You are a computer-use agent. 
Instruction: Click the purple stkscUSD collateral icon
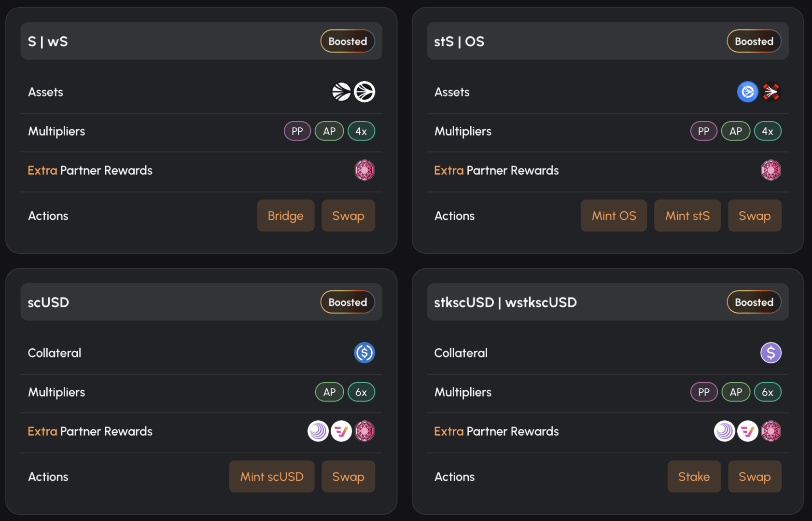[771, 353]
